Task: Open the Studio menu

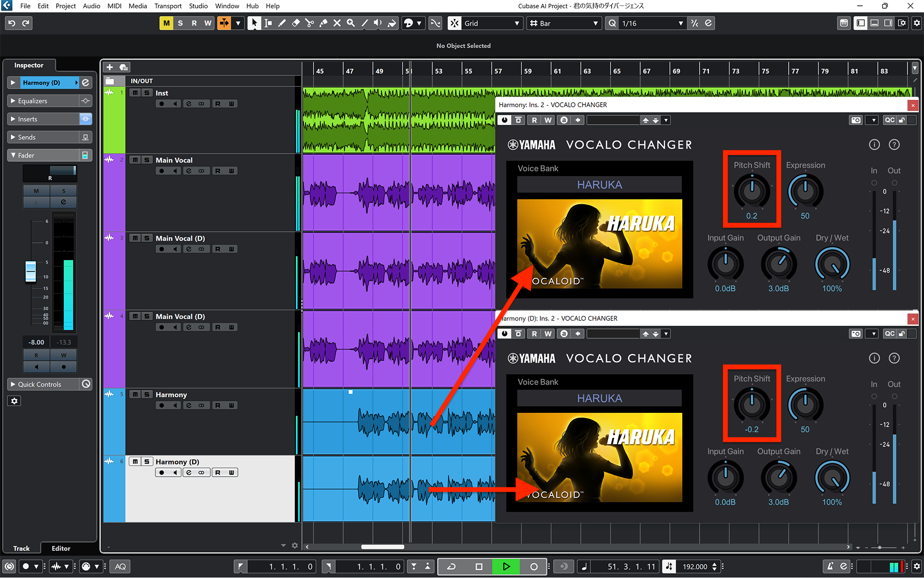Action: coord(198,6)
